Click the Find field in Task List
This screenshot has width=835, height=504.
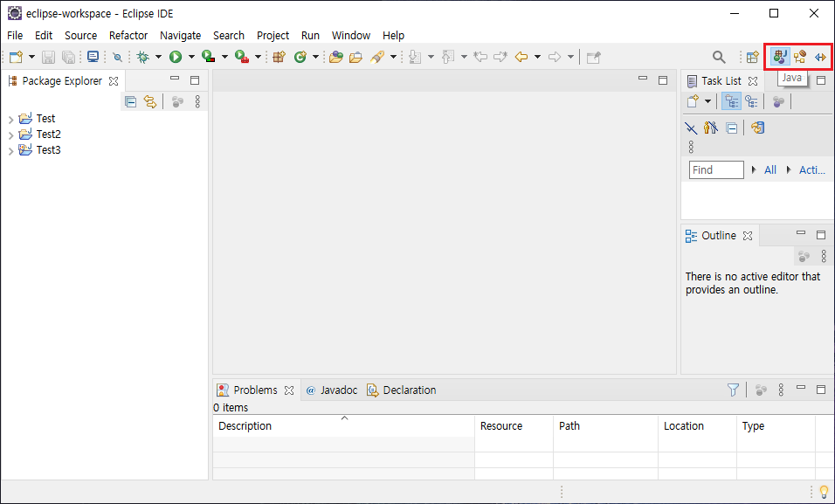point(716,170)
